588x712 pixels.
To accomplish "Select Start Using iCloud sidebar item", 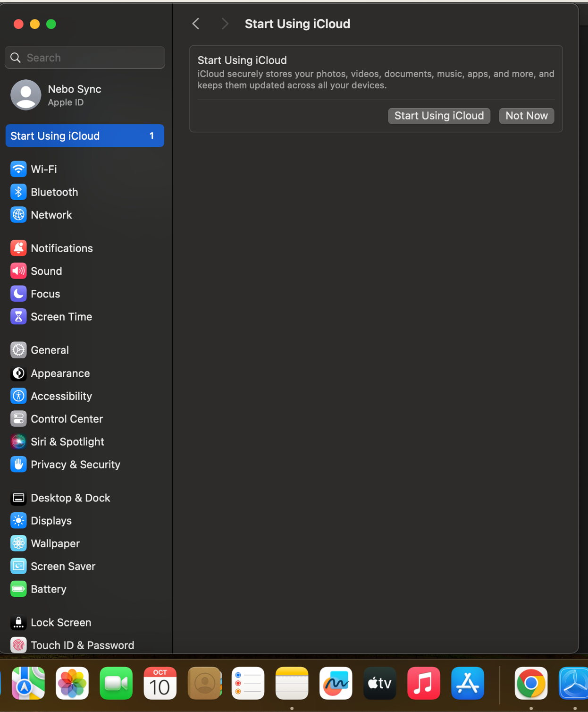I will [84, 136].
